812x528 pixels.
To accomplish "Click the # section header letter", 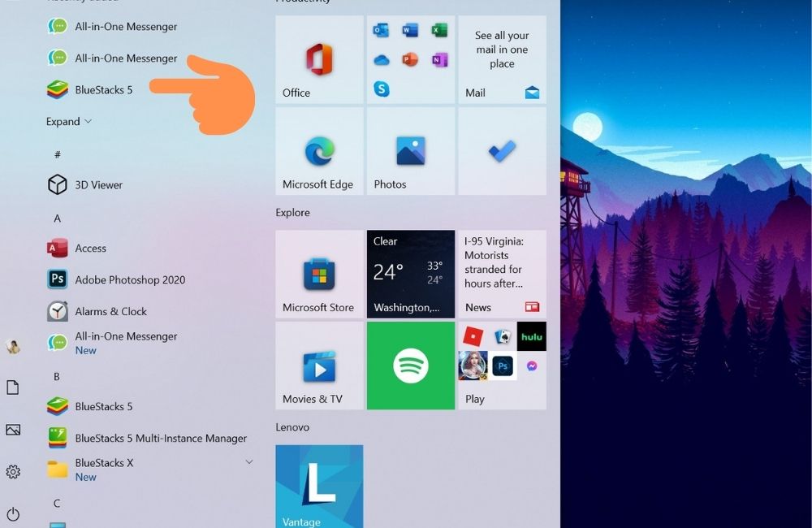I will [x=58, y=154].
